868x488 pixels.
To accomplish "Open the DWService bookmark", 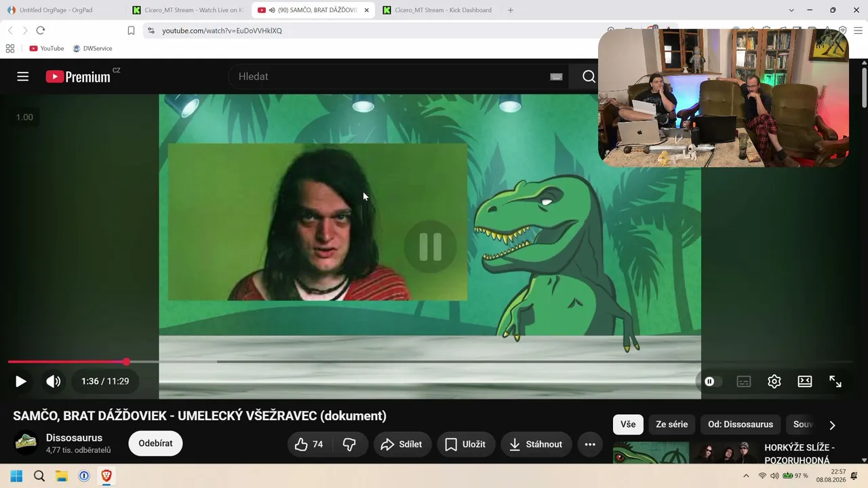I will click(92, 49).
